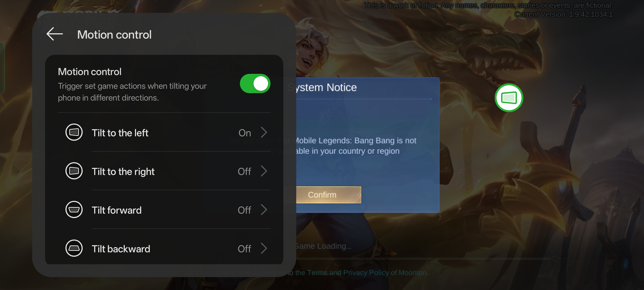644x290 pixels.
Task: Open the Tilt to the left setting
Action: tap(164, 132)
